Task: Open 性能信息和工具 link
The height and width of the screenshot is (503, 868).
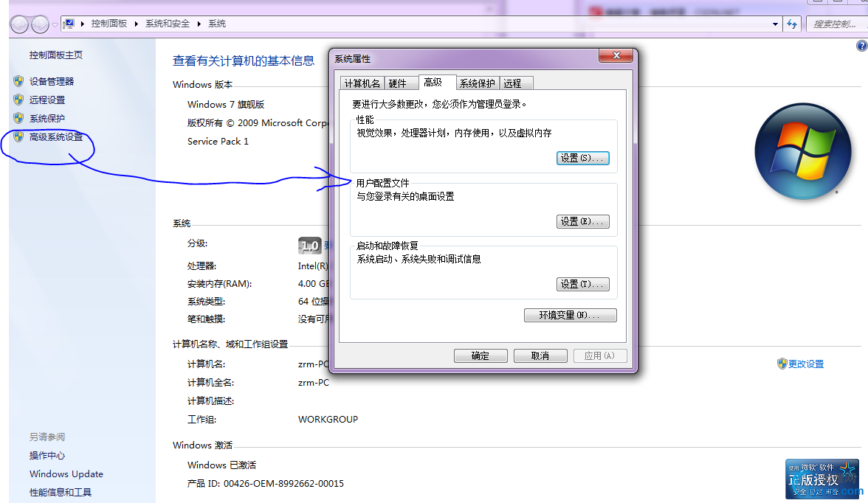Action: click(61, 492)
